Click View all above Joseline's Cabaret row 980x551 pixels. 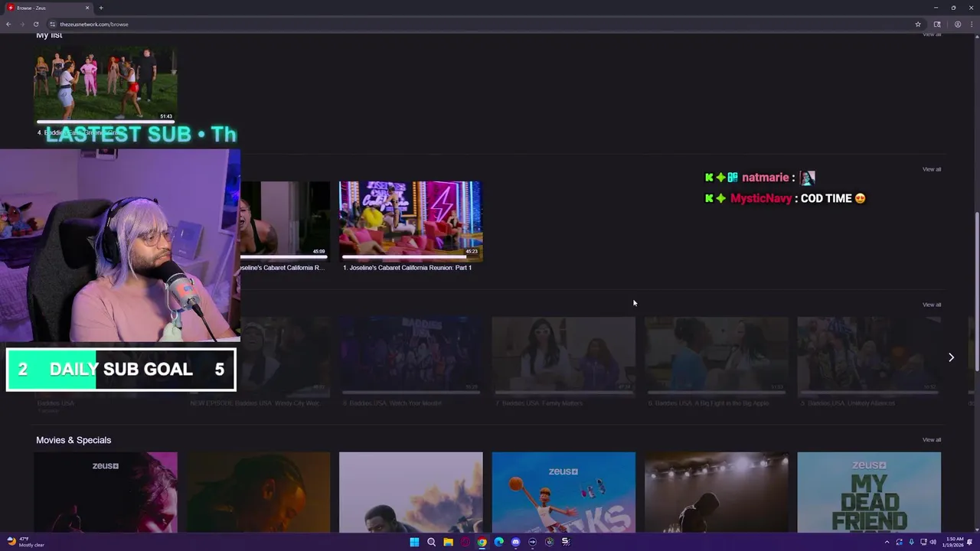tap(932, 169)
